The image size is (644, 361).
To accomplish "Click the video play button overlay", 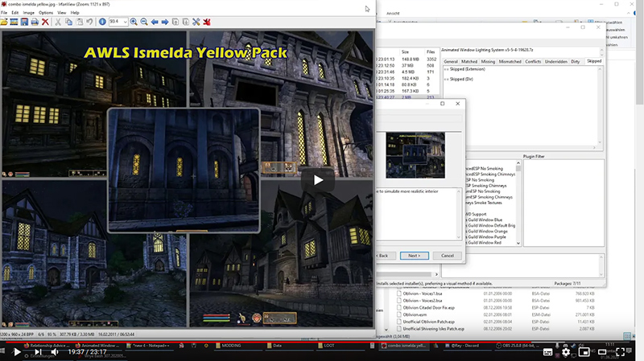I will [317, 180].
